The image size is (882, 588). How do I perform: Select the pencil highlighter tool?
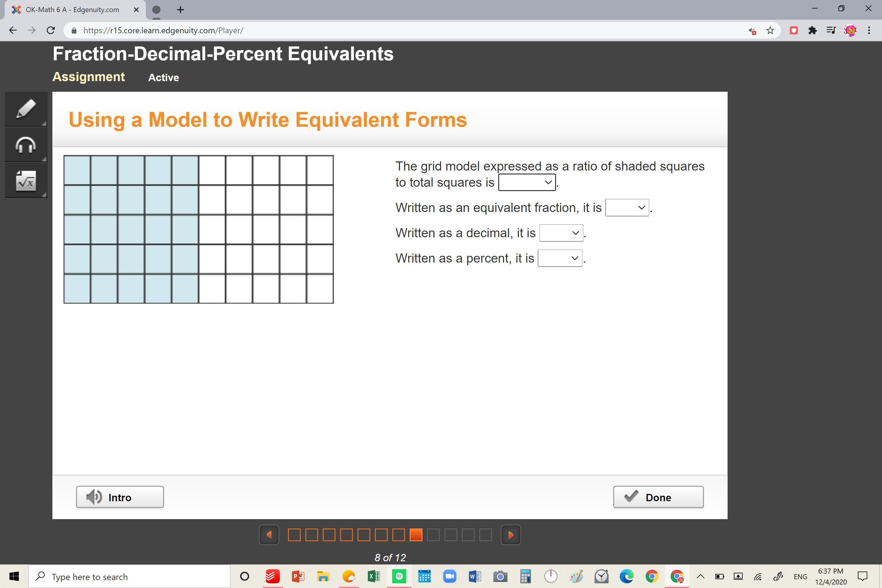[26, 109]
